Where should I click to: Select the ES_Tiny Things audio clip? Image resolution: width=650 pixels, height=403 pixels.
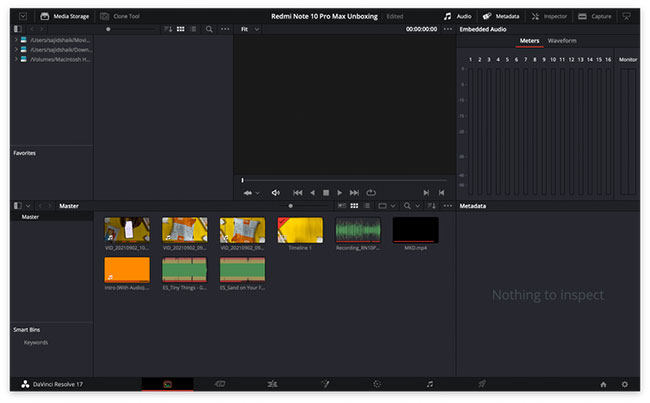tap(184, 270)
